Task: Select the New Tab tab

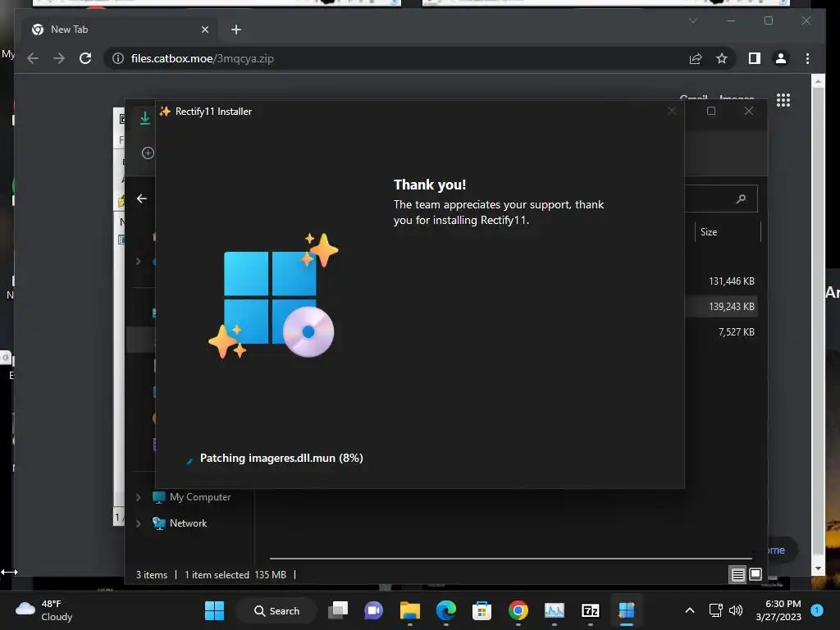Action: (x=121, y=30)
